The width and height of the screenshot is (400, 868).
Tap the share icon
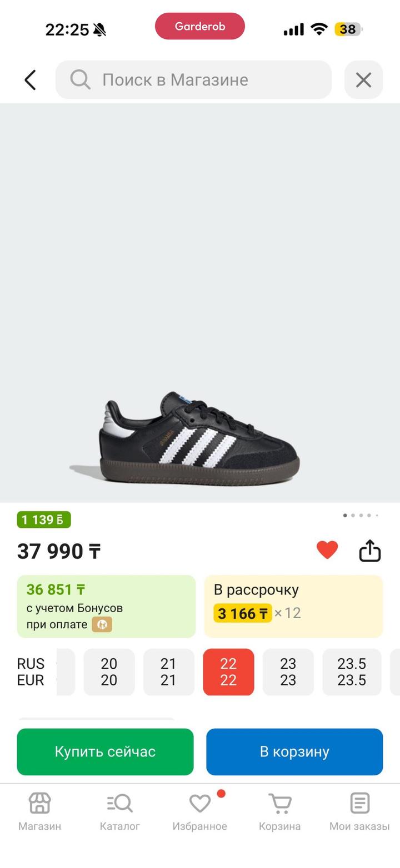(x=369, y=551)
